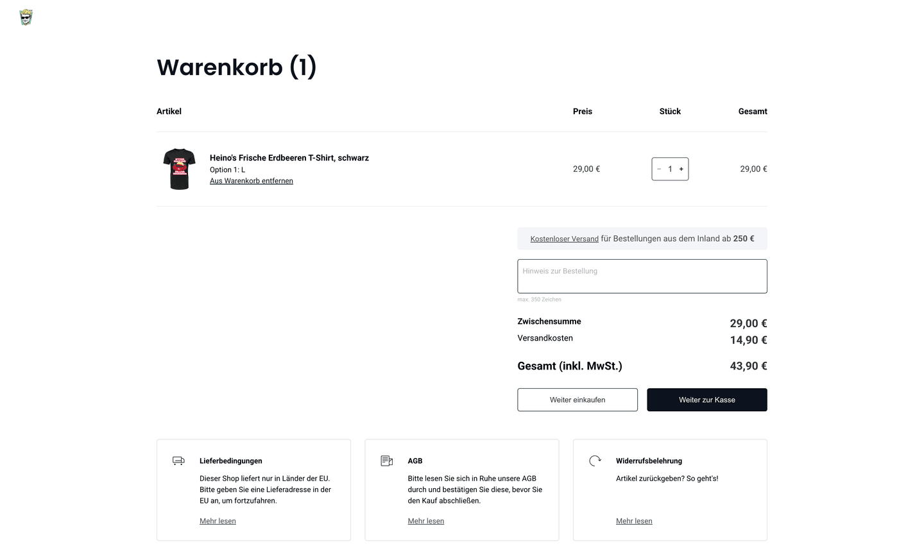Viewport: 924px width, 560px height.
Task: Click the AGB card heading
Action: (415, 461)
